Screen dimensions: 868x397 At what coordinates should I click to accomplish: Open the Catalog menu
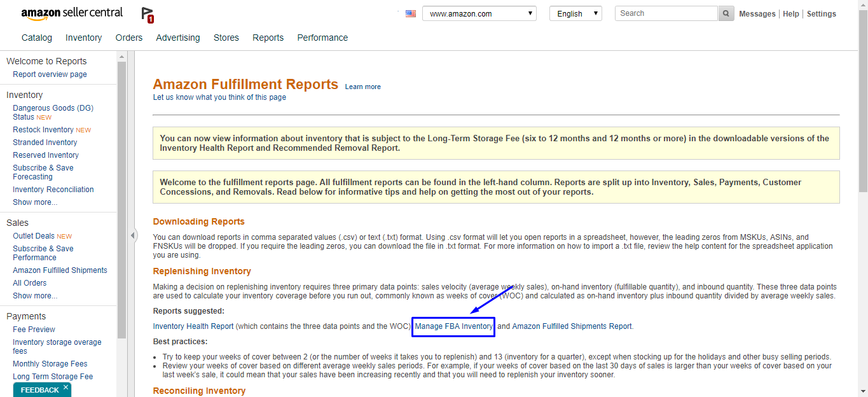click(x=37, y=38)
